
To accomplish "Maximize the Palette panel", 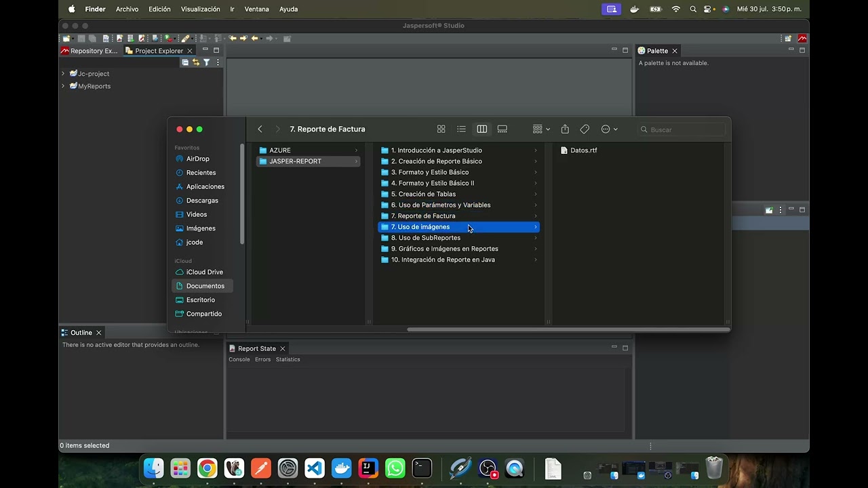I will click(802, 50).
